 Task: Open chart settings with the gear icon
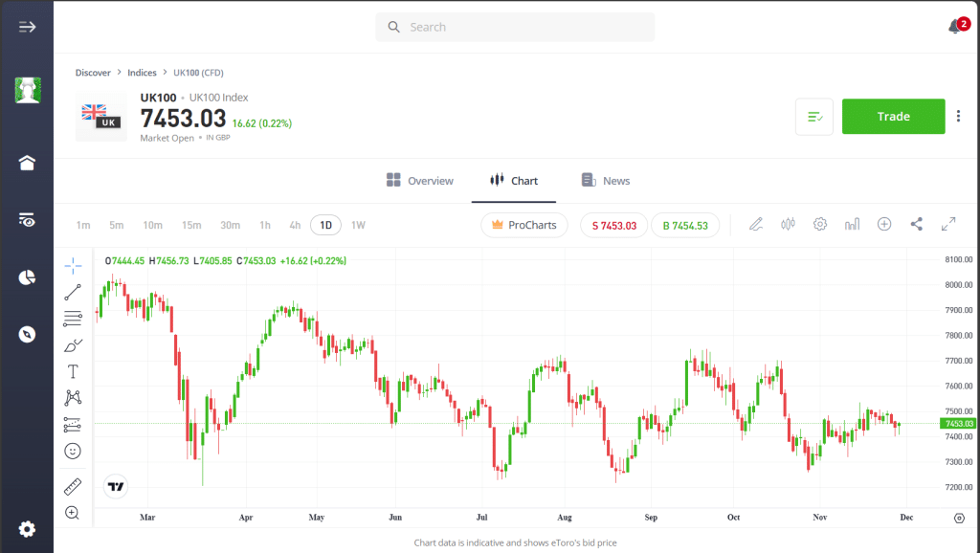(819, 224)
